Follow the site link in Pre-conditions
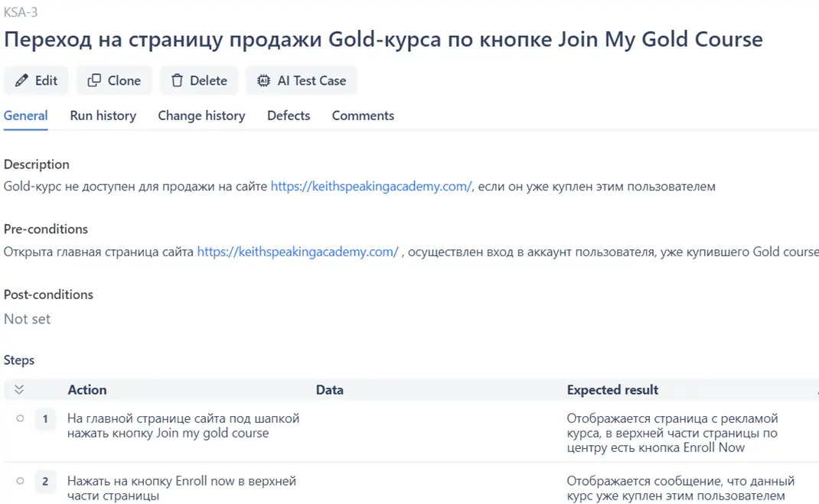Image resolution: width=819 pixels, height=504 pixels. tap(298, 252)
